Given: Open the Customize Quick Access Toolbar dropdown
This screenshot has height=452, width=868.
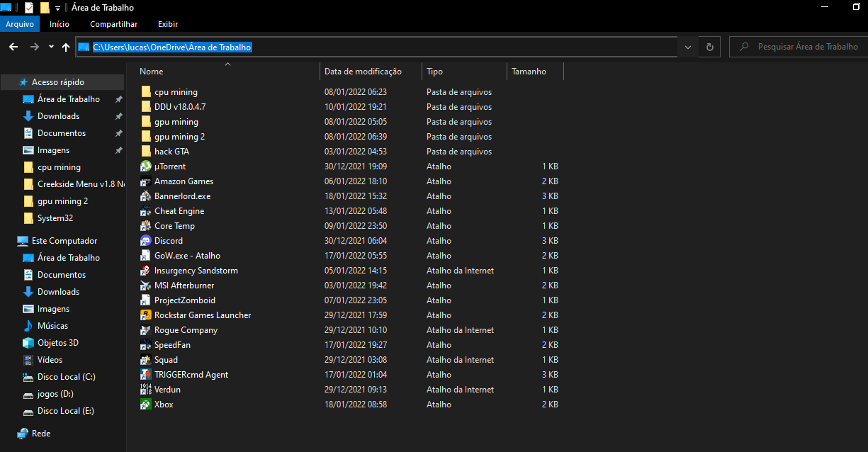Looking at the screenshot, I should 57,8.
